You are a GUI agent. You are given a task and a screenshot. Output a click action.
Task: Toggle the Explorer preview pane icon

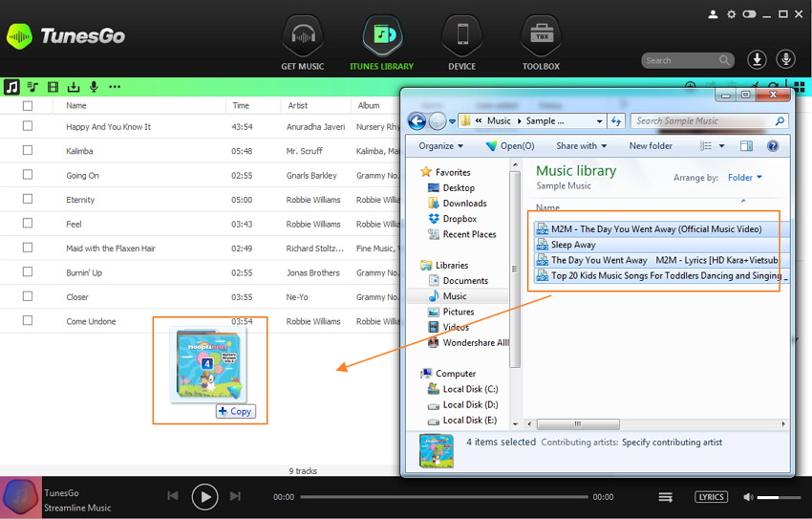746,146
